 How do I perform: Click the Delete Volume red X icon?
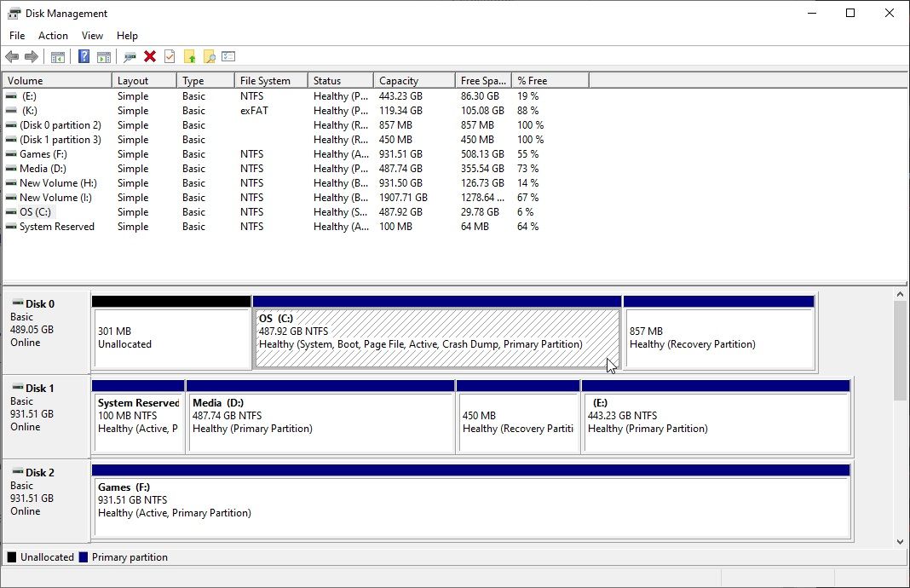click(x=150, y=56)
